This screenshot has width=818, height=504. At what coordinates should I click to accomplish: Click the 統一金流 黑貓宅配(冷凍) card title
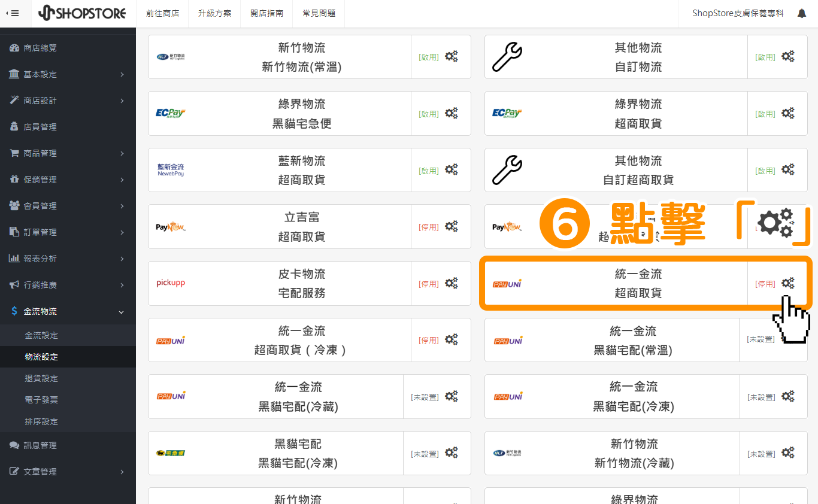634,396
